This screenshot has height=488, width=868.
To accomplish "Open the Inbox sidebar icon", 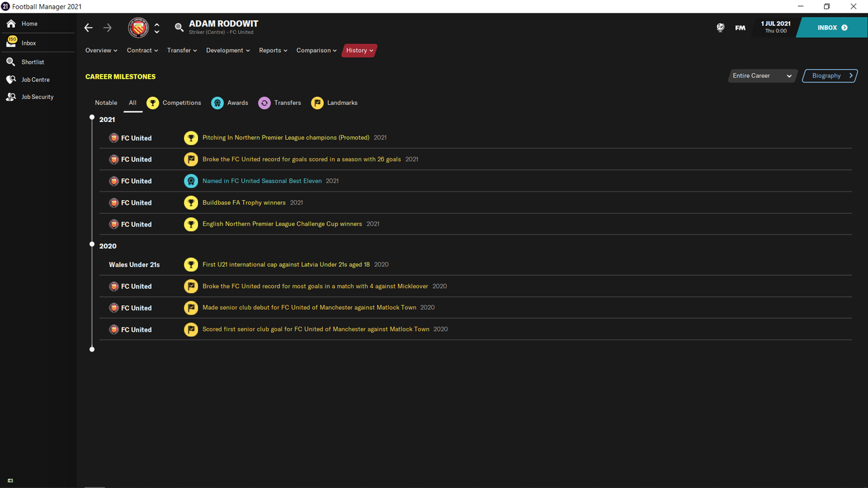I will pyautogui.click(x=11, y=42).
